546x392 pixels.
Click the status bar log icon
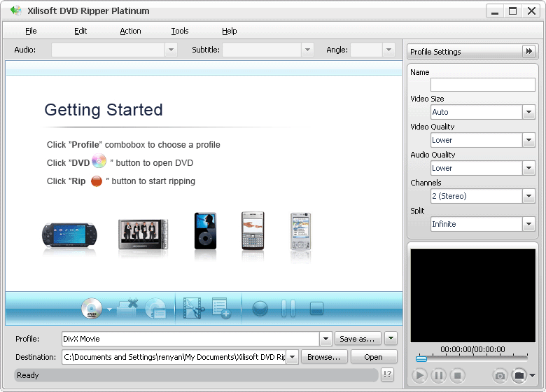(387, 374)
